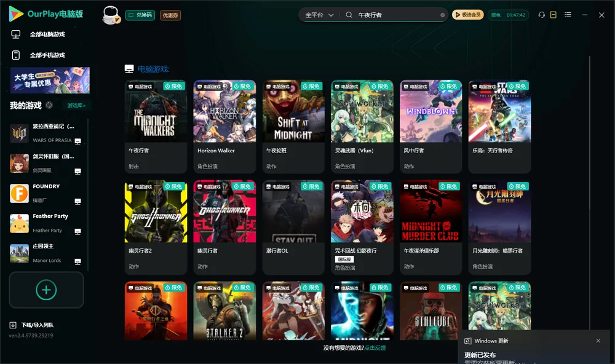The width and height of the screenshot is (615, 364).
Task: Open the 优惠券 coupon button
Action: (170, 15)
